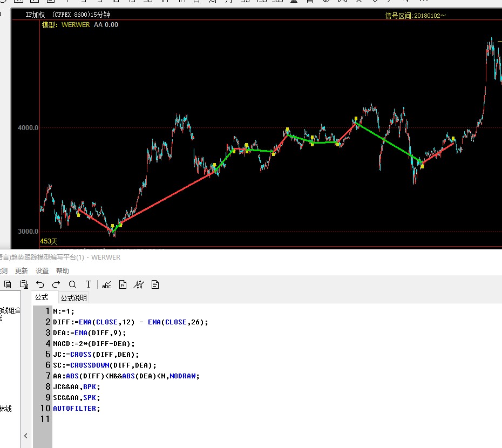Click the copy icon in editor toolbar
502x448 pixels.
tap(8, 284)
